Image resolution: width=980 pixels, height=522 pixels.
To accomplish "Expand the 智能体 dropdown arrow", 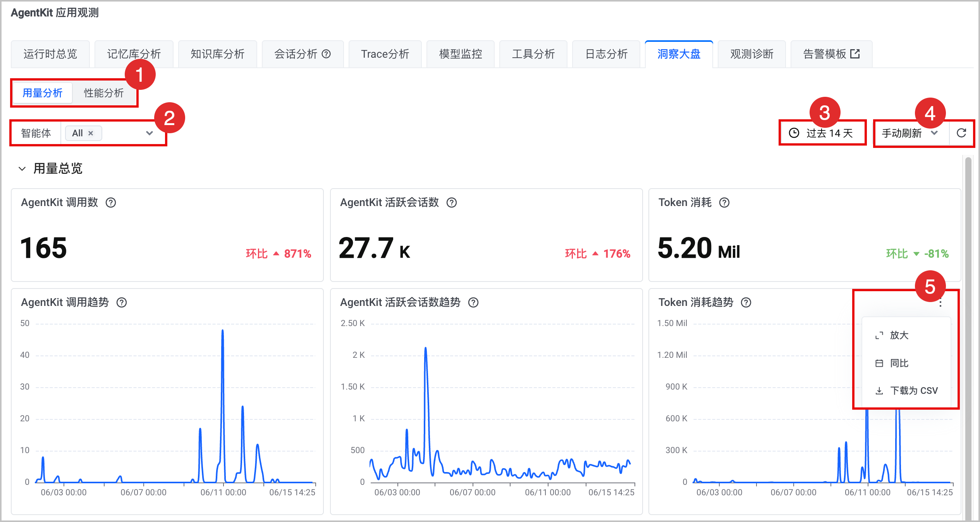I will (150, 133).
